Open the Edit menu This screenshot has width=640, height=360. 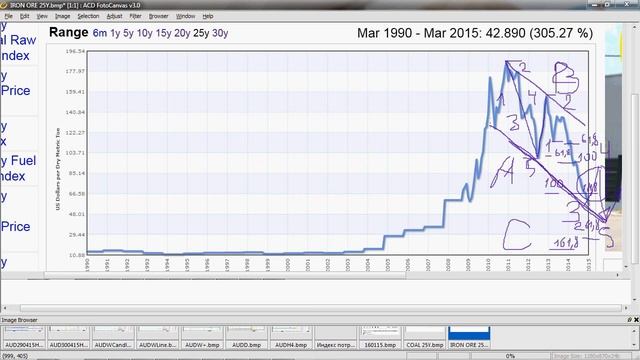pyautogui.click(x=24, y=16)
